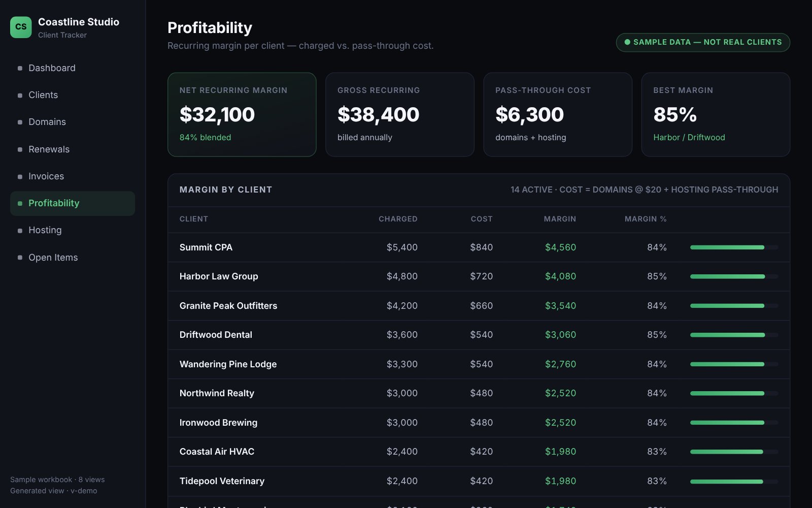Click the Sample Data notice badge

pos(703,42)
